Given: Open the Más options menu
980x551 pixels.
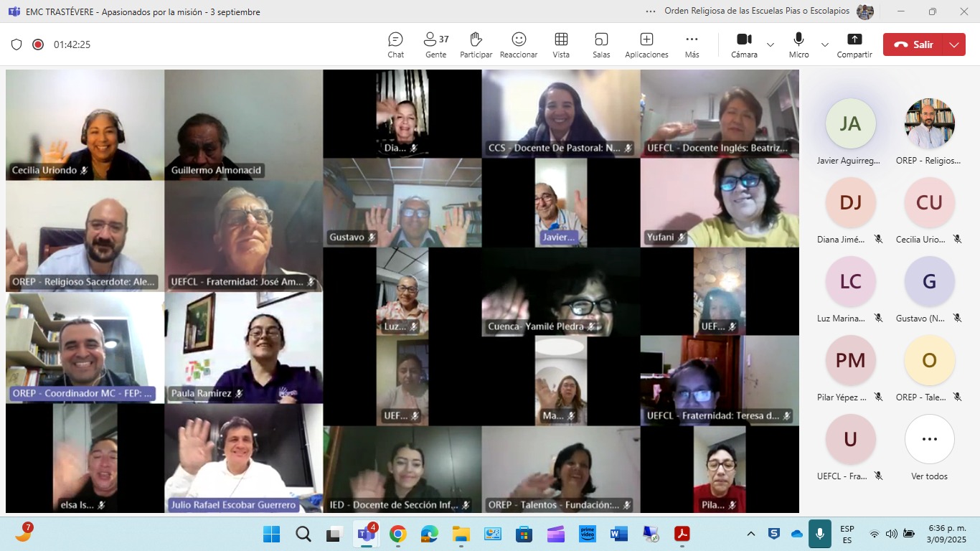Looking at the screenshot, I should coord(692,44).
